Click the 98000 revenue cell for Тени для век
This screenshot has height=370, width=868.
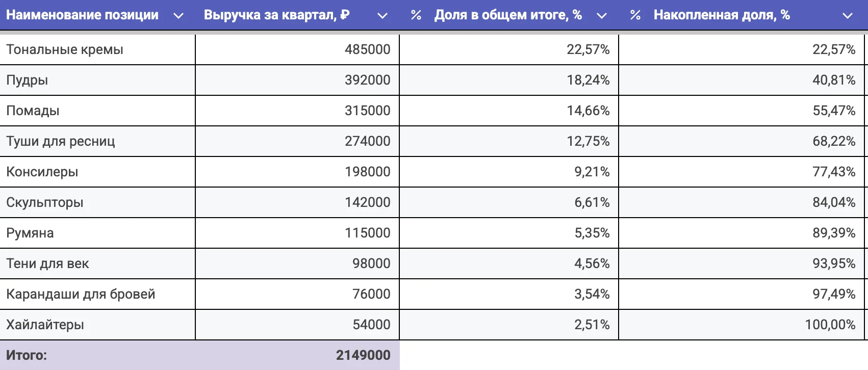(371, 263)
